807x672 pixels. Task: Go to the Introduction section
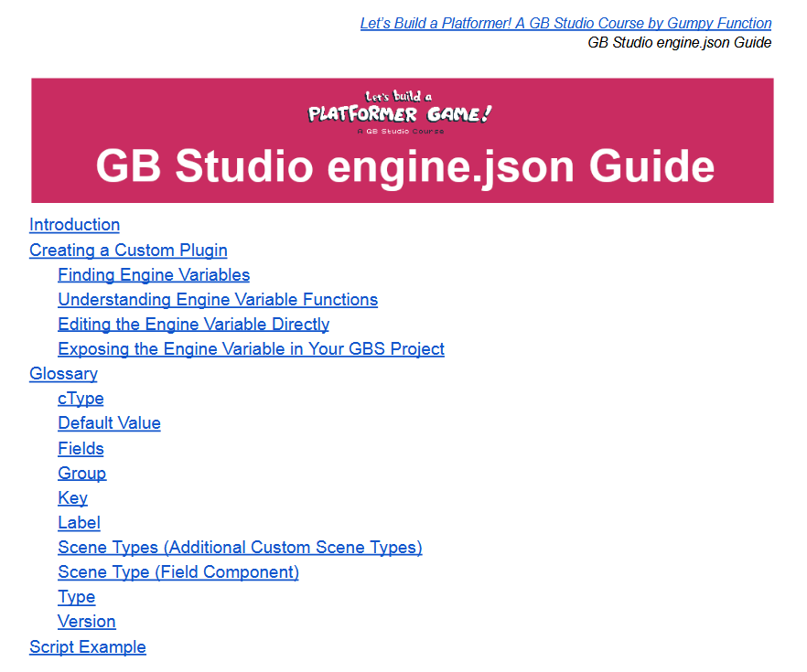pos(75,225)
